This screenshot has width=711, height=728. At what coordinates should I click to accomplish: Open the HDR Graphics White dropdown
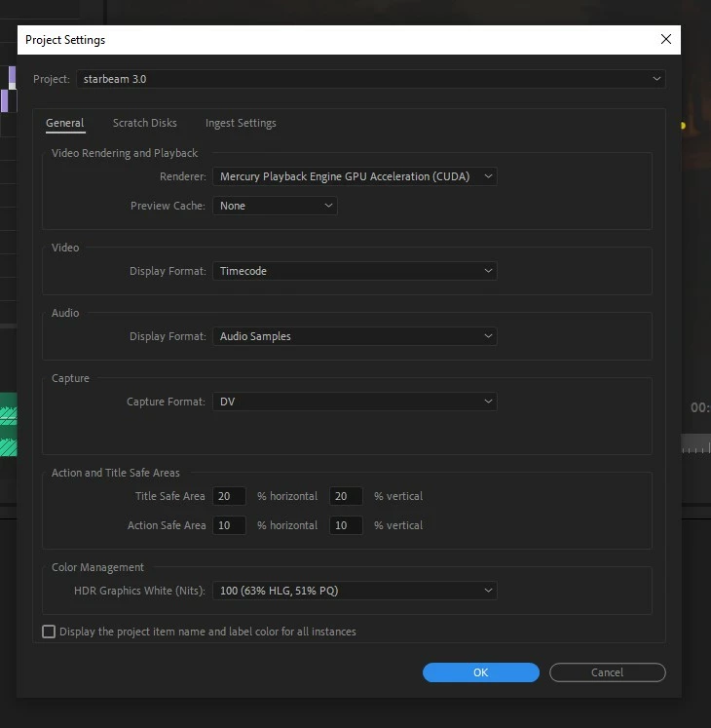click(355, 591)
